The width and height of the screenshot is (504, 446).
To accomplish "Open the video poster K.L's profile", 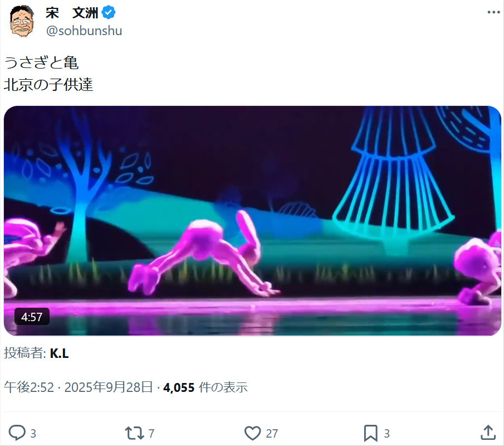I will coord(59,353).
